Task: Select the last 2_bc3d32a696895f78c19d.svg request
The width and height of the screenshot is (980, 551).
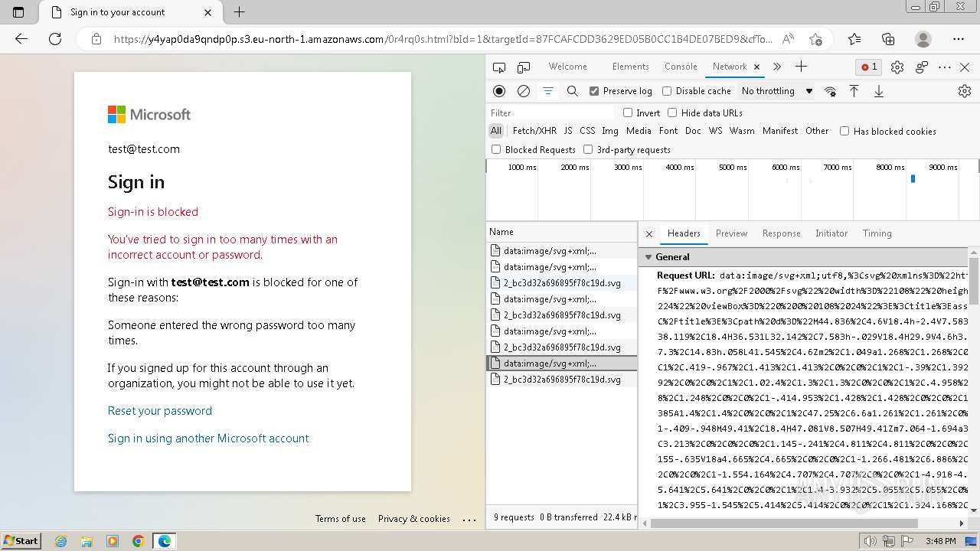Action: coord(562,380)
